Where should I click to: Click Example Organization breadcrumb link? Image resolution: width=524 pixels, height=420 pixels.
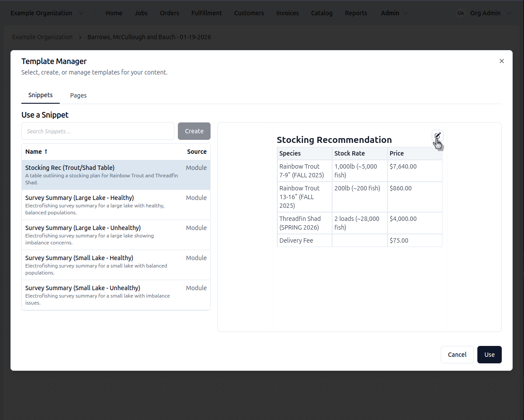(x=42, y=37)
